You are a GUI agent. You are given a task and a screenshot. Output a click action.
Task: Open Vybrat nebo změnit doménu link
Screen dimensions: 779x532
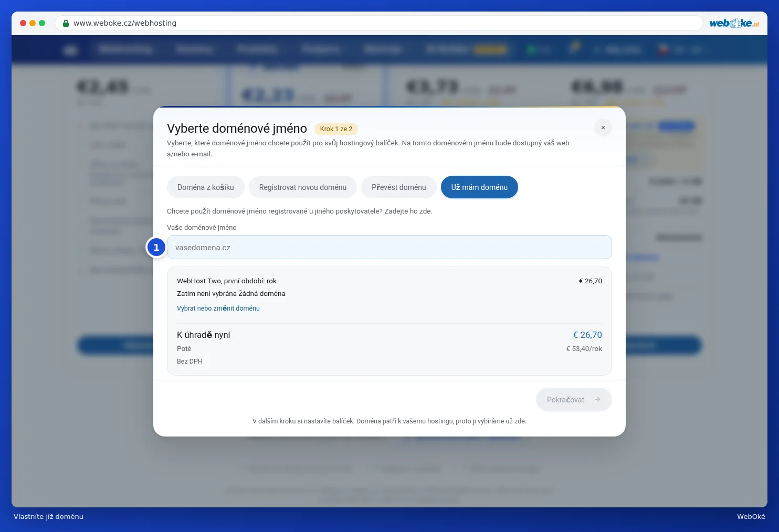pos(218,308)
